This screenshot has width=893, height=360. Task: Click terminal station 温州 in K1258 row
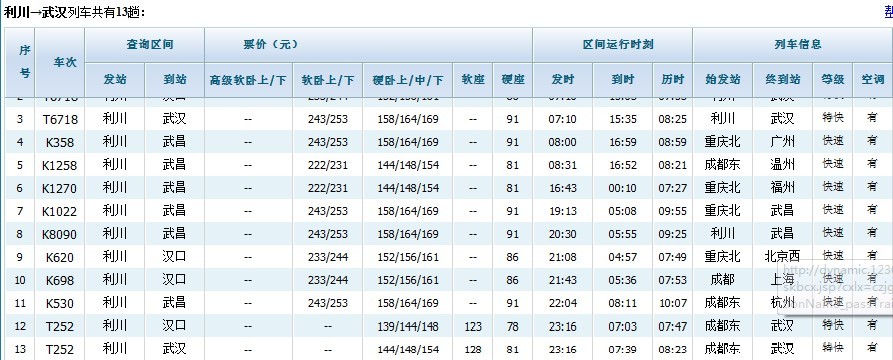(x=783, y=165)
